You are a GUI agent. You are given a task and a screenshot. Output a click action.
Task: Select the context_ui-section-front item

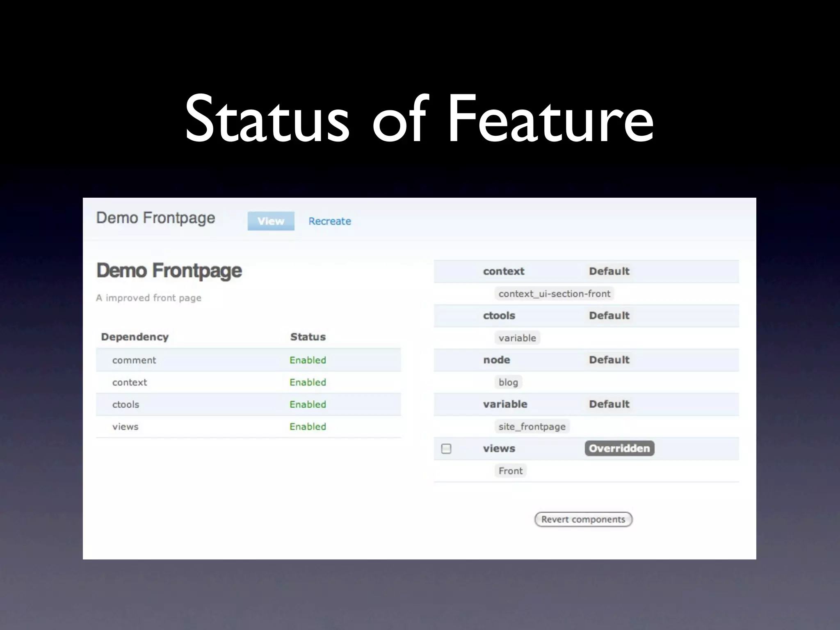pos(555,294)
